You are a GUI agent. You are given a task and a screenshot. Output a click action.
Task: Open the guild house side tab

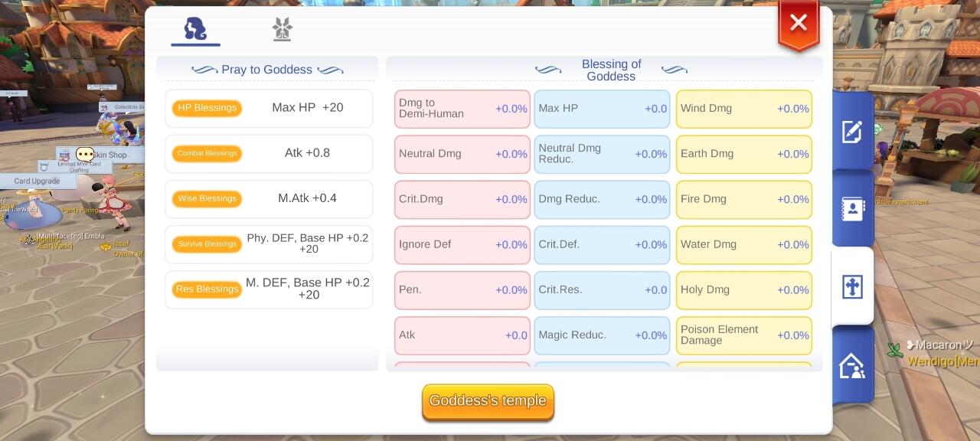point(852,365)
